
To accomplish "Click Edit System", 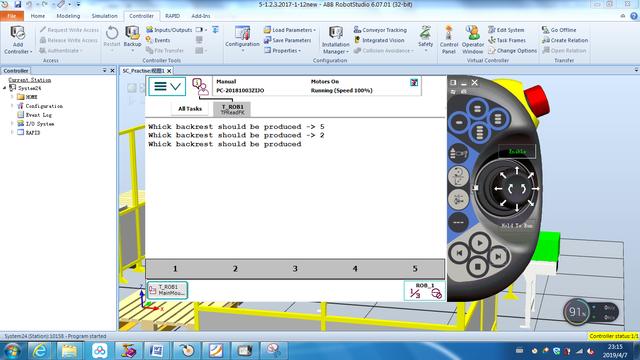I will point(506,30).
